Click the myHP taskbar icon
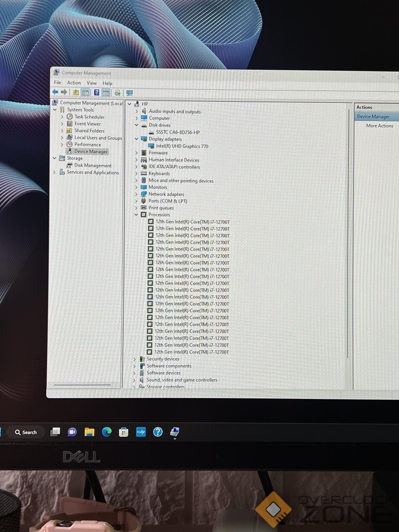Screen dimensions: 399x532 (x=141, y=432)
